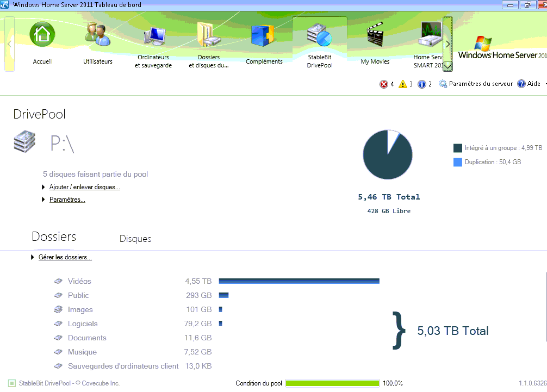Click the Logiciels folder drive icon
This screenshot has width=547, height=392.
tap(58, 323)
